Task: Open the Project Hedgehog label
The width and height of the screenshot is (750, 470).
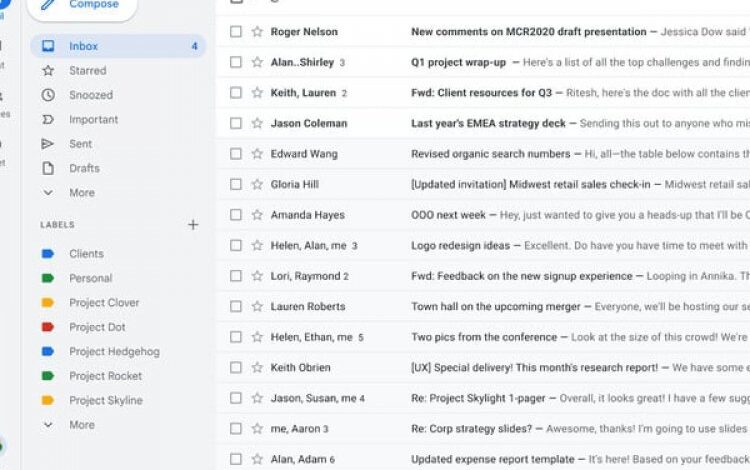Action: point(113,352)
